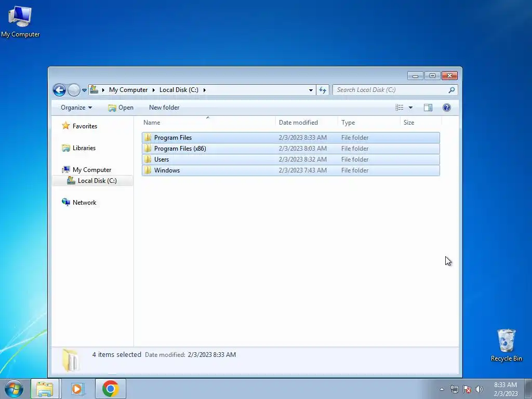Click the taskbar clock showing 8:33 AM
The height and width of the screenshot is (399, 532).
click(x=506, y=389)
